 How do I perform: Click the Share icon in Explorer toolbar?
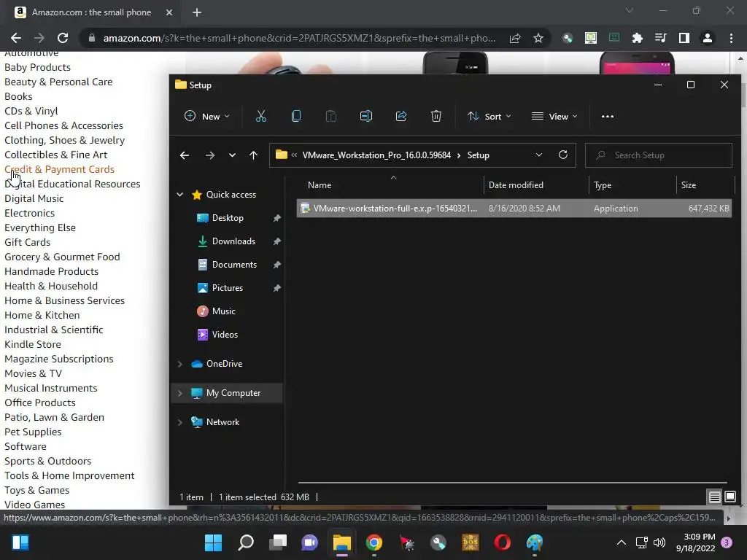pos(401,116)
